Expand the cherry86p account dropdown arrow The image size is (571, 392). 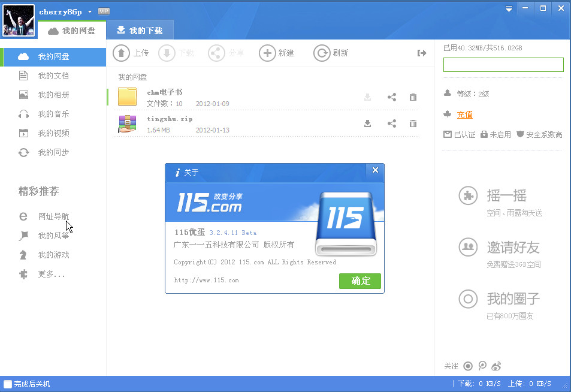click(90, 11)
